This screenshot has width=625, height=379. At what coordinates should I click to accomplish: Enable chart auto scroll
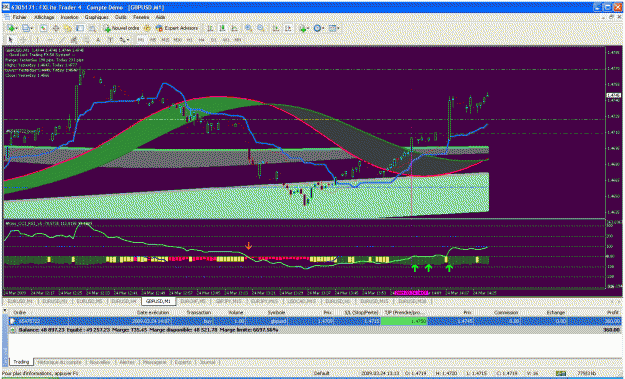click(275, 28)
